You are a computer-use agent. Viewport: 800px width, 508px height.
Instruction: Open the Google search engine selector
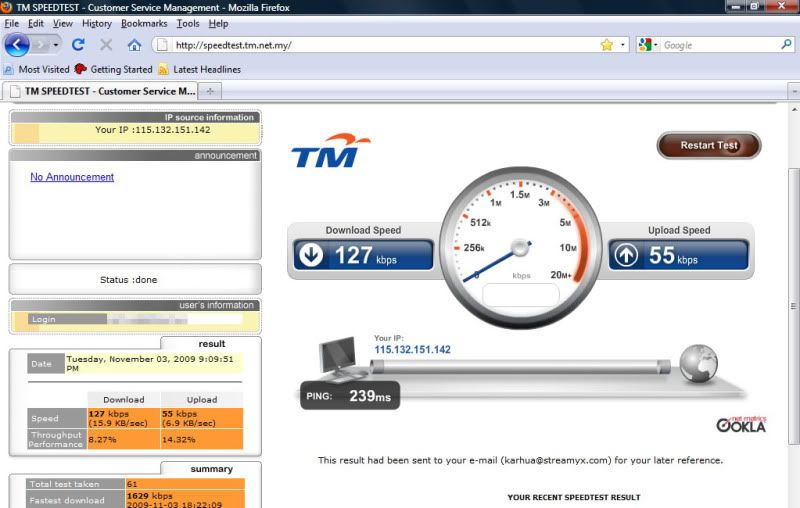pyautogui.click(x=648, y=45)
